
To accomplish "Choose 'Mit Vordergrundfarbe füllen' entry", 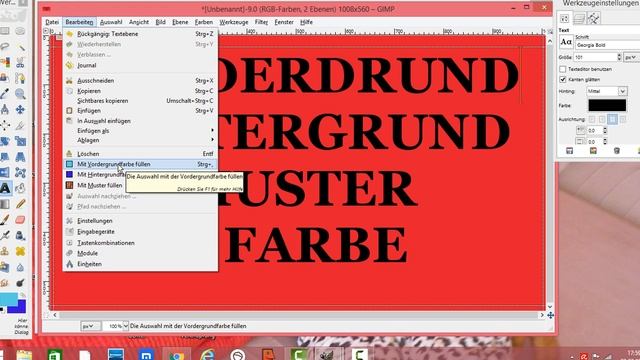I will pos(140,164).
